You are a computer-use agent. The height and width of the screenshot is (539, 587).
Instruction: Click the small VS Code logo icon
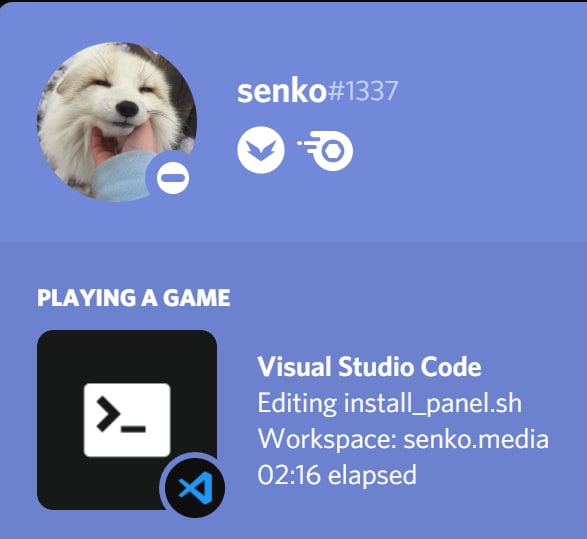click(x=195, y=488)
